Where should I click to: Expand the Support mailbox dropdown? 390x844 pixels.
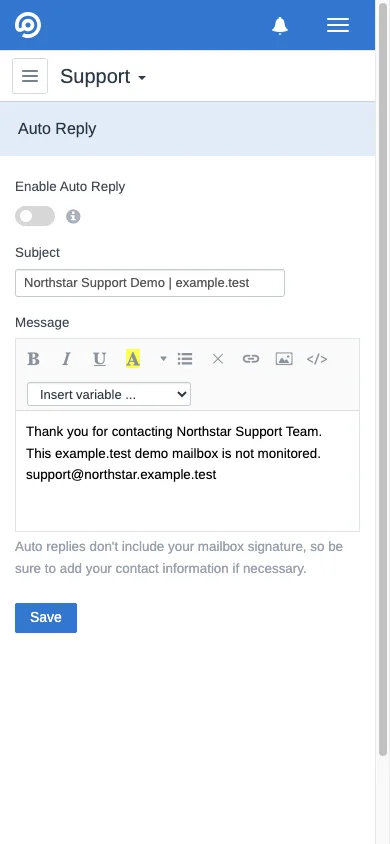pos(103,76)
